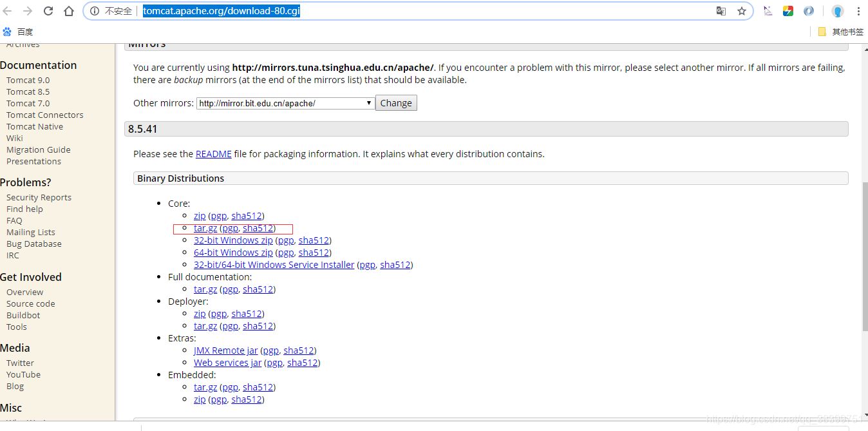This screenshot has width=868, height=431.
Task: Download 32-bit/64-bit Windows Service Installer
Action: [274, 265]
